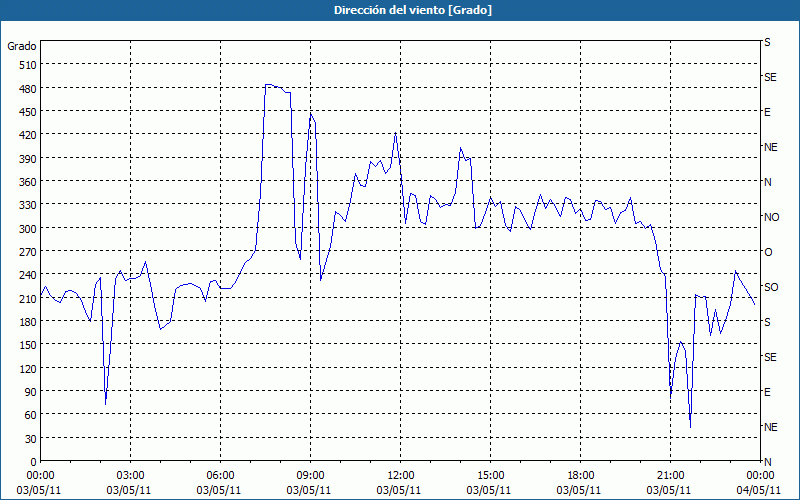Screen dimensions: 800x500
Task: Select the 120 degree axis label
Action: [x=28, y=369]
